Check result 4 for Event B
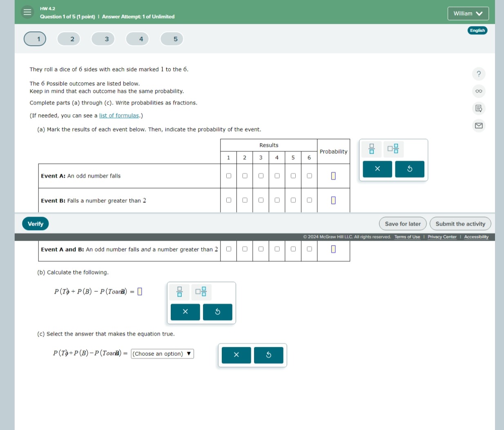 (277, 200)
